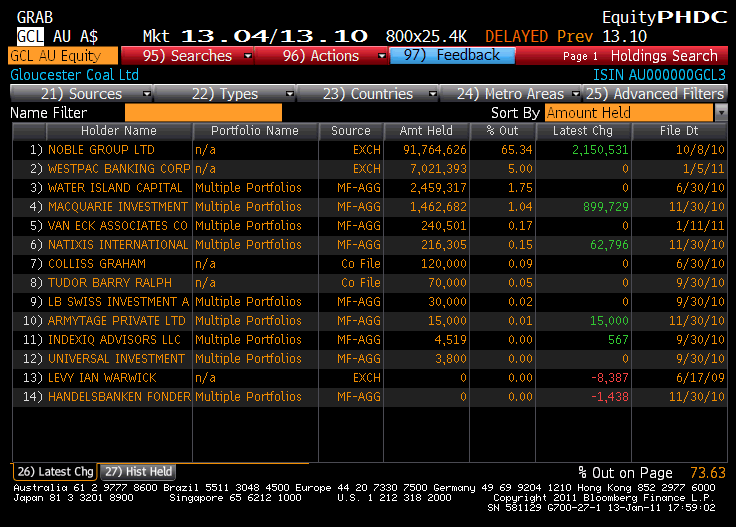This screenshot has height=527, width=736.
Task: Click the GCL AU Equity security field
Action: 63,56
